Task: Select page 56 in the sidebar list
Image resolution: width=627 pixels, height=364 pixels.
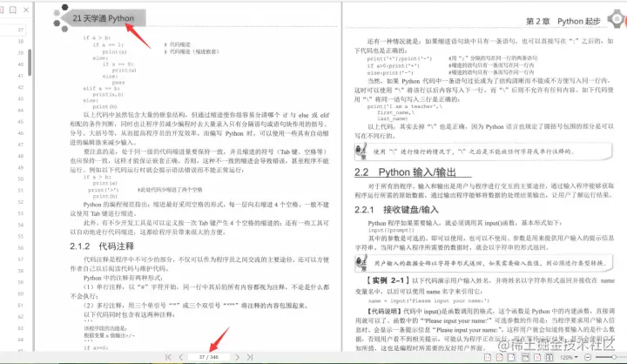Action: point(21,247)
